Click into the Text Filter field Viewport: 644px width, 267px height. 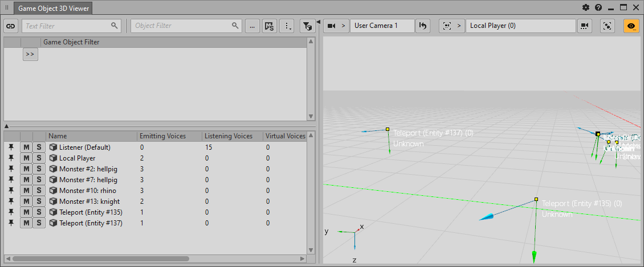coord(67,26)
